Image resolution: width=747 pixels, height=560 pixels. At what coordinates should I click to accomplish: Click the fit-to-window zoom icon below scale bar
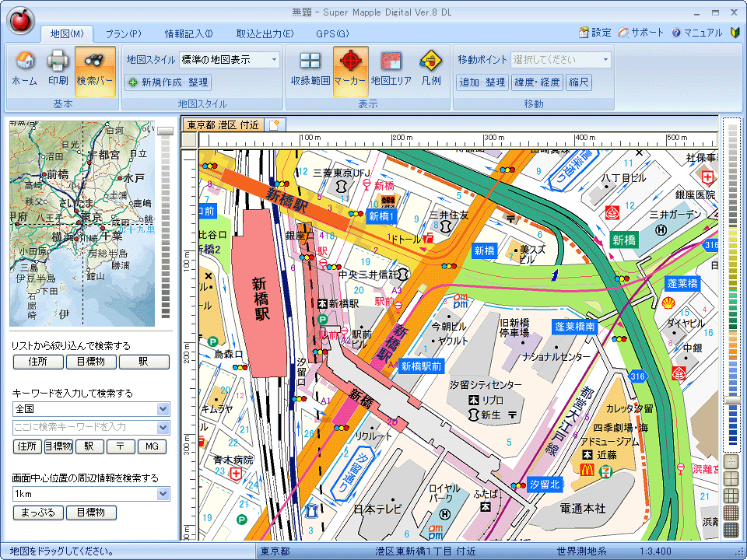point(731,461)
